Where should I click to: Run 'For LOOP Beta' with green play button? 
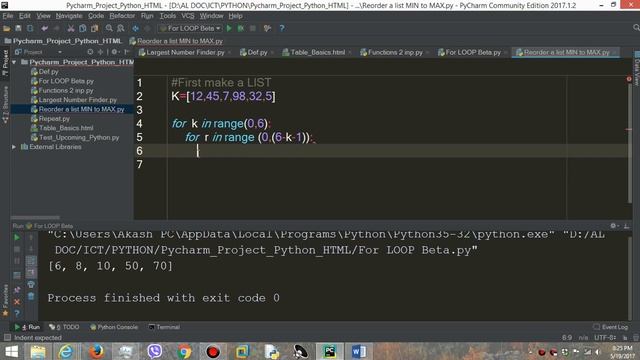(x=229, y=28)
